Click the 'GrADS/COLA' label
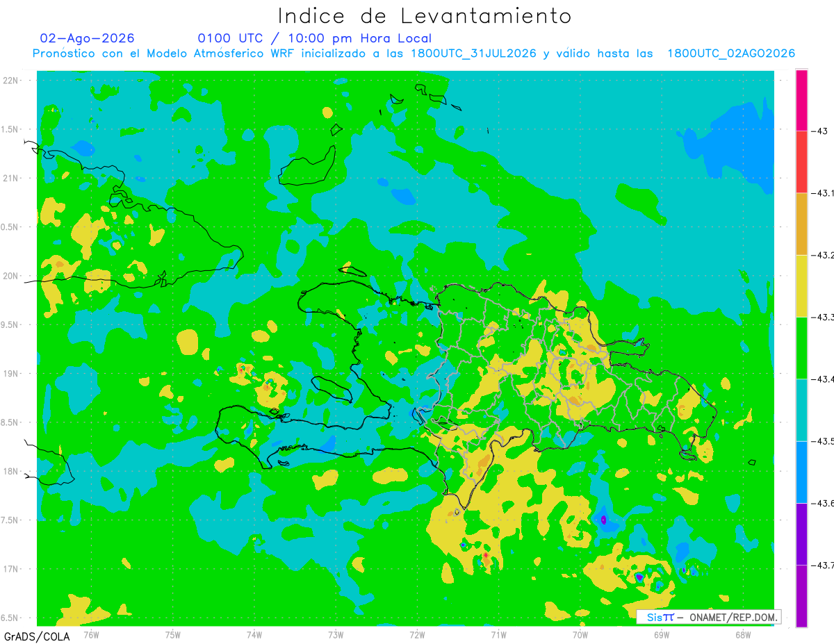The height and width of the screenshot is (644, 834). pyautogui.click(x=37, y=636)
